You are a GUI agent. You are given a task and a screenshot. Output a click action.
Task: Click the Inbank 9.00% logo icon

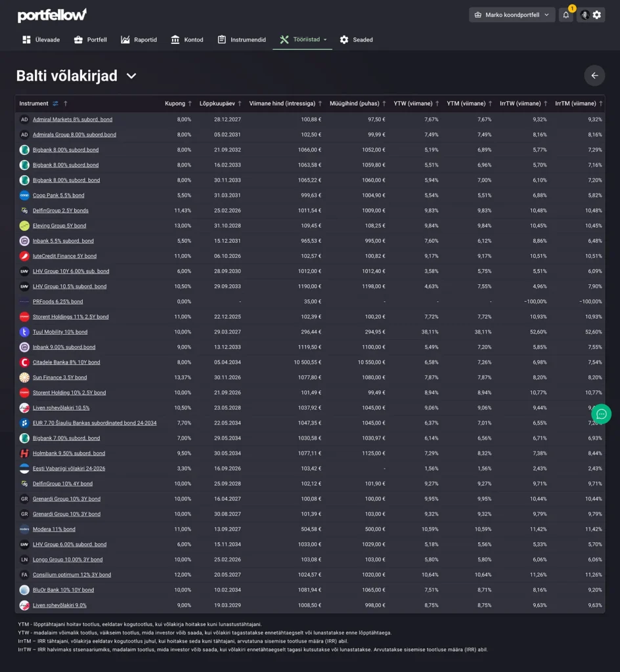[24, 347]
